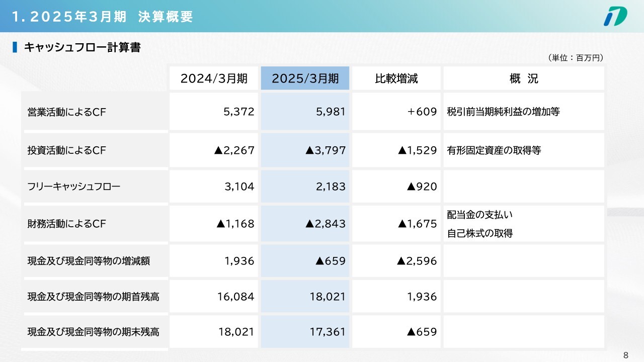
Task: Click the ▲1,168 financing CF value
Action: (x=235, y=224)
